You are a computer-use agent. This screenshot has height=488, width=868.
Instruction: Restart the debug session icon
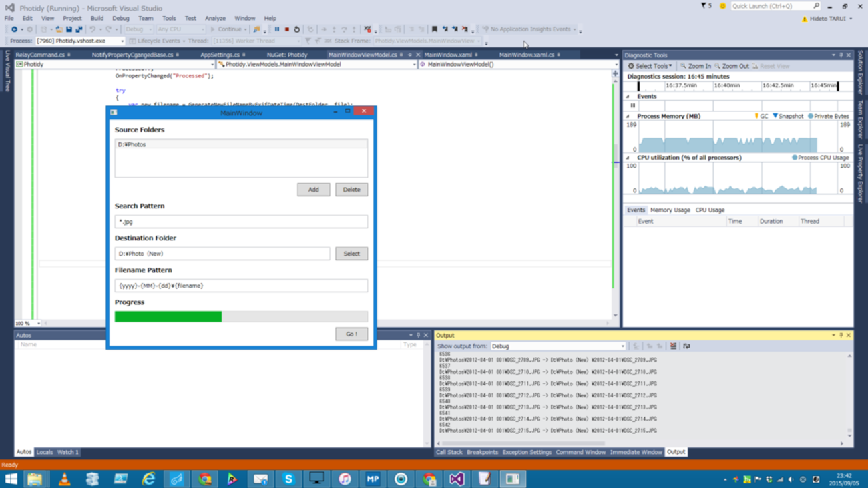click(297, 29)
